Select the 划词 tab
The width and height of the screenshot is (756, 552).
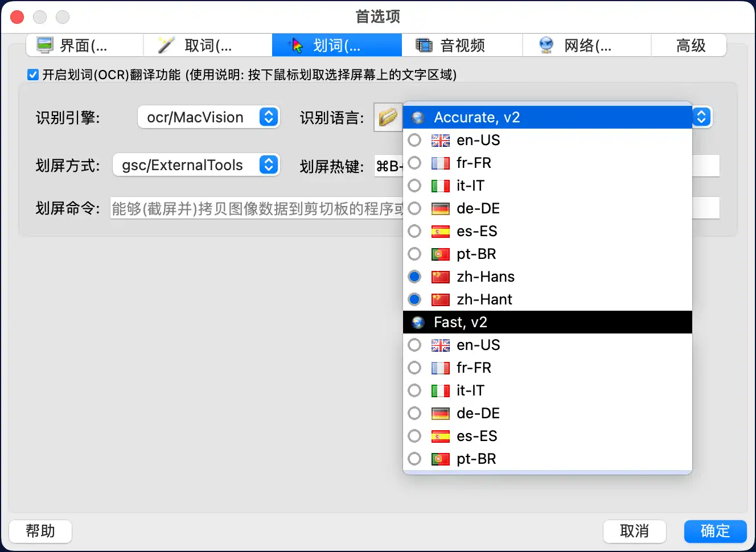pyautogui.click(x=337, y=45)
